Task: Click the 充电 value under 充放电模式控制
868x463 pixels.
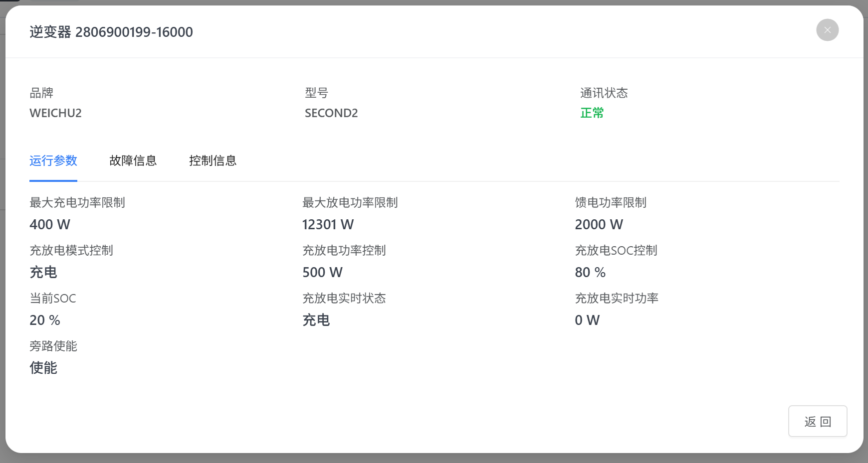Action: click(43, 272)
